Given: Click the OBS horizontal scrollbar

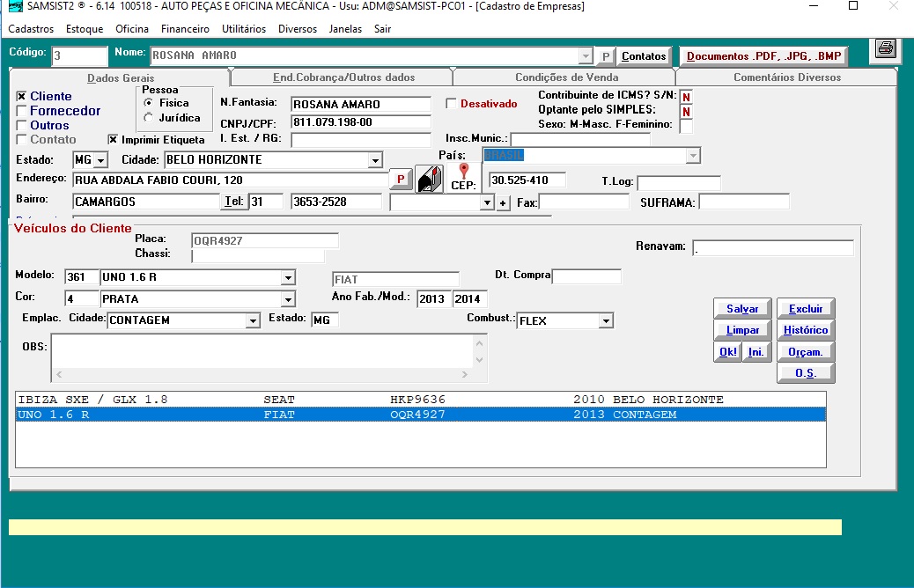Looking at the screenshot, I should 262,374.
